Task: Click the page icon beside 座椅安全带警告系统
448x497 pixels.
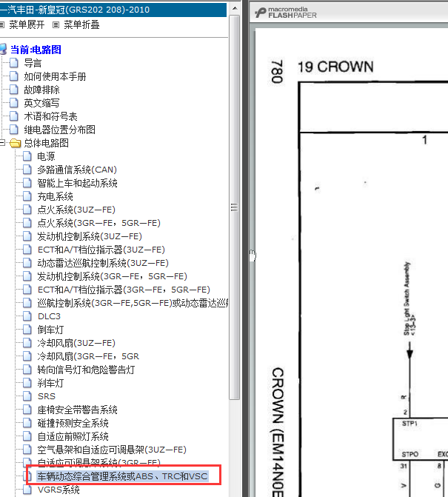Action: pyautogui.click(x=27, y=410)
